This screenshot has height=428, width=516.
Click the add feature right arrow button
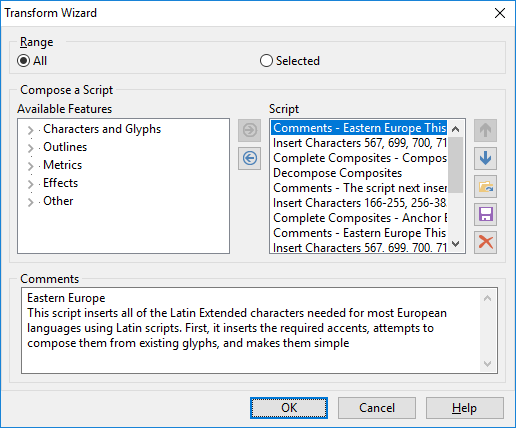(249, 130)
